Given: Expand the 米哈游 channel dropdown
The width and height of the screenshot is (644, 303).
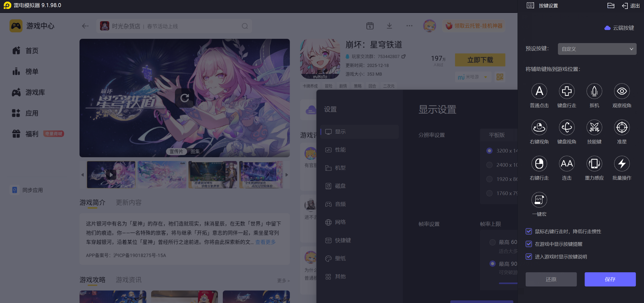Looking at the screenshot, I should pyautogui.click(x=485, y=77).
